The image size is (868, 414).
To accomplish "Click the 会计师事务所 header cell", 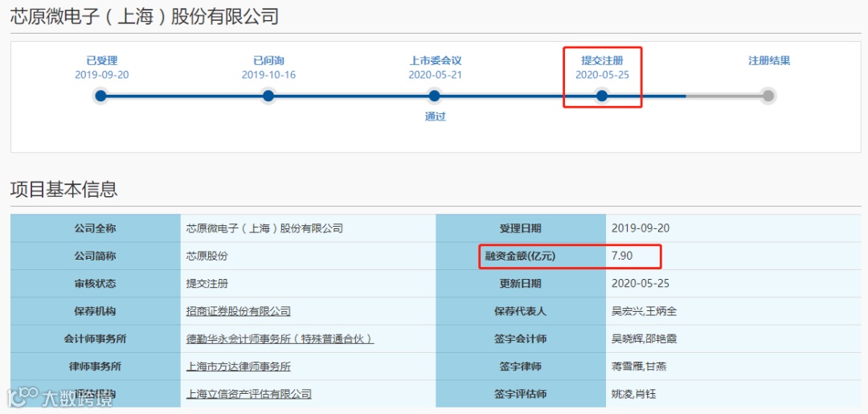I will tap(95, 338).
